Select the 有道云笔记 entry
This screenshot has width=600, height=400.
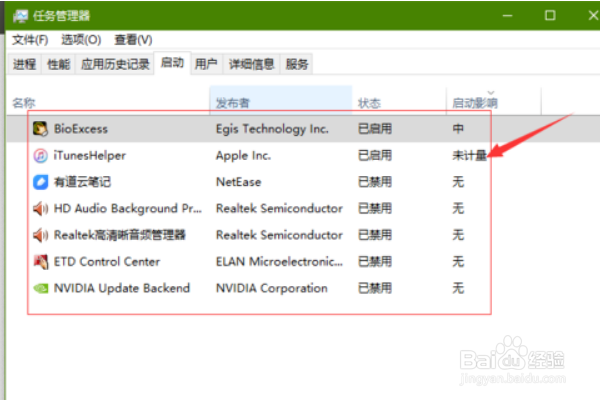[x=82, y=182]
